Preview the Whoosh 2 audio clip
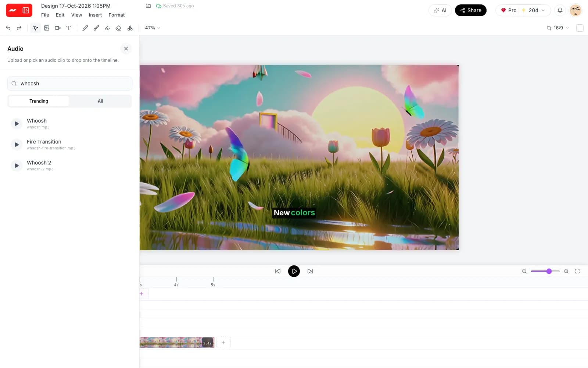The image size is (588, 368). coord(17,166)
